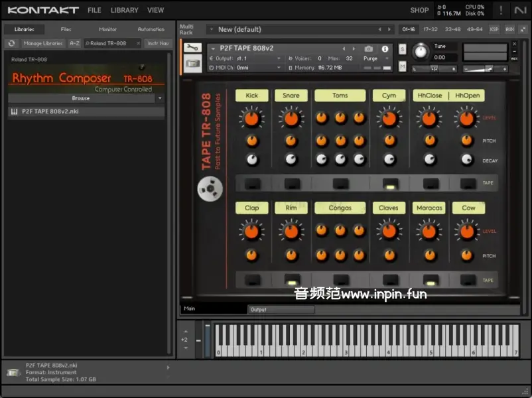
Task: Mute the instrument with M button
Action: [x=403, y=66]
